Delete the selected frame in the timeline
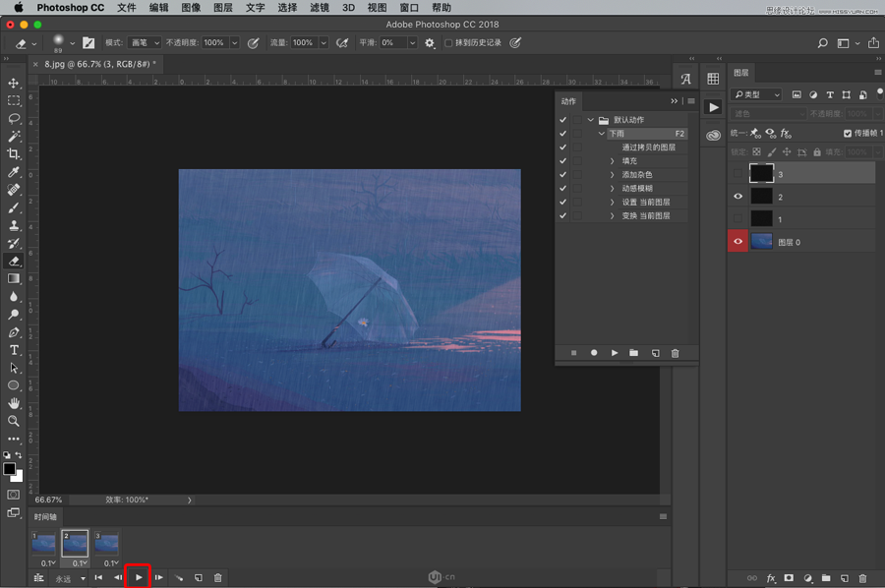This screenshot has width=885, height=588. (x=218, y=578)
